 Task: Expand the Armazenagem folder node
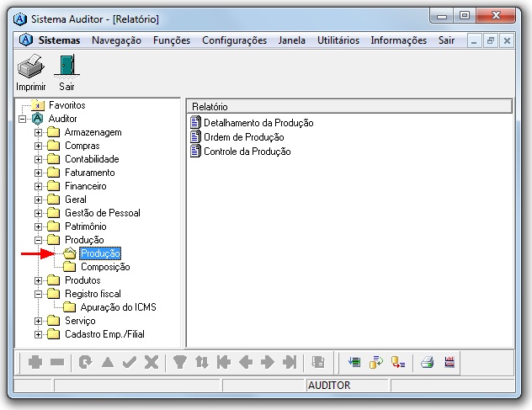[x=38, y=132]
